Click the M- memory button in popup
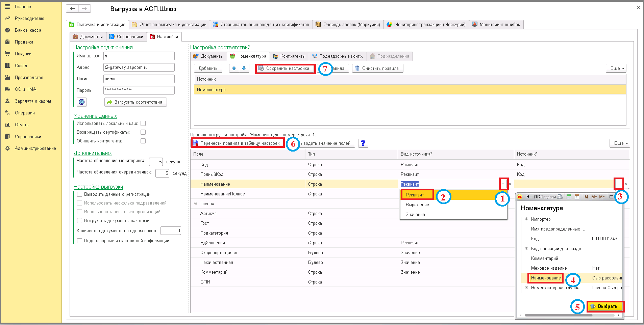Screen dimensions: 644x325 602,197
